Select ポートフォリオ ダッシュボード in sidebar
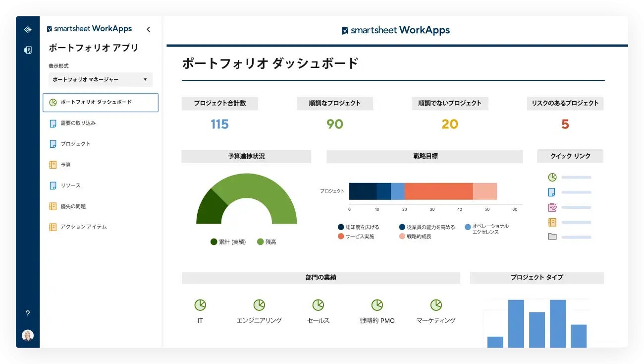 click(101, 103)
